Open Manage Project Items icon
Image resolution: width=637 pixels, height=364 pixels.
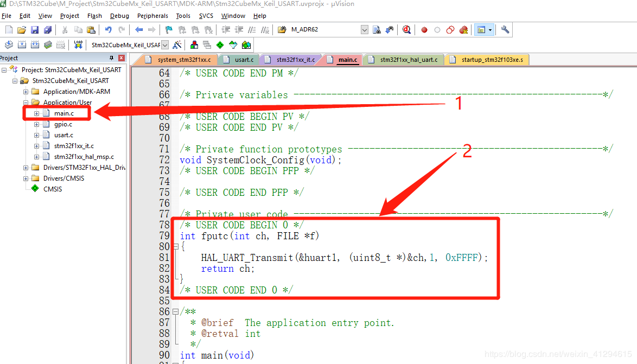194,44
